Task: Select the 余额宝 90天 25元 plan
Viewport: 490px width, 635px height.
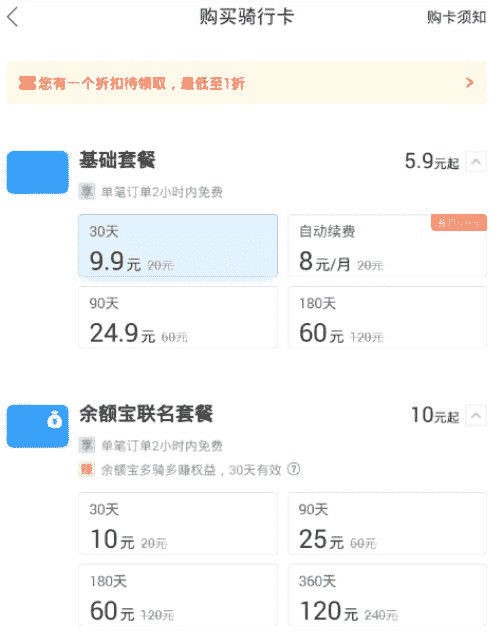Action: [387, 523]
